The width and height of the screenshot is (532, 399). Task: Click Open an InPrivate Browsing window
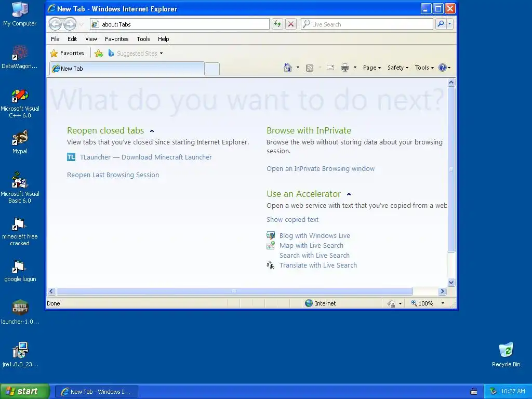tap(321, 169)
